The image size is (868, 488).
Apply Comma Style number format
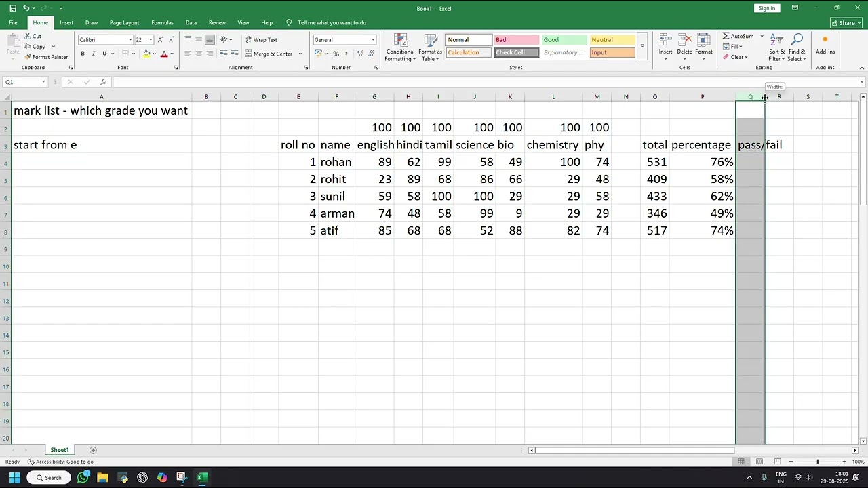pyautogui.click(x=346, y=54)
